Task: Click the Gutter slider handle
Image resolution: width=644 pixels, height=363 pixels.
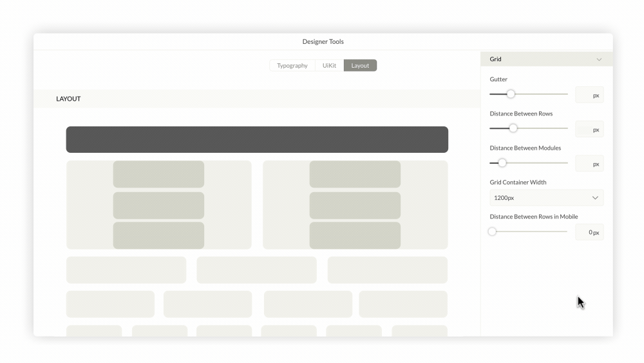Action: pyautogui.click(x=511, y=94)
